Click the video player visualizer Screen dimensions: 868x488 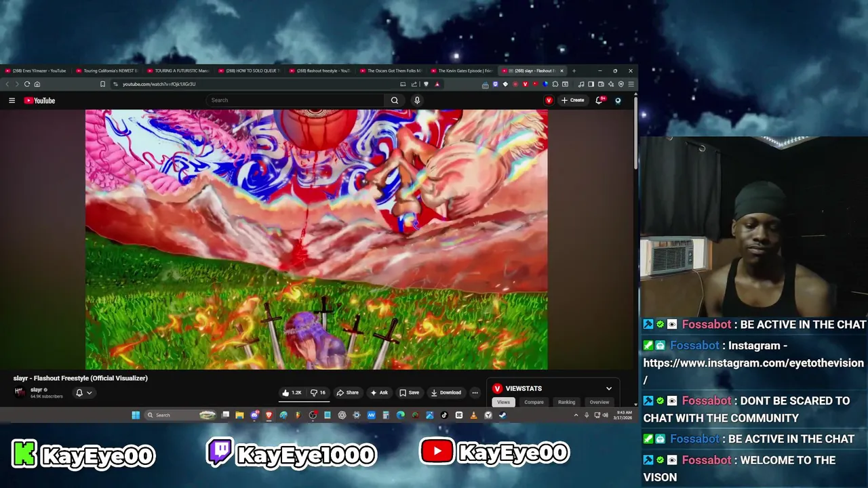pyautogui.click(x=316, y=239)
